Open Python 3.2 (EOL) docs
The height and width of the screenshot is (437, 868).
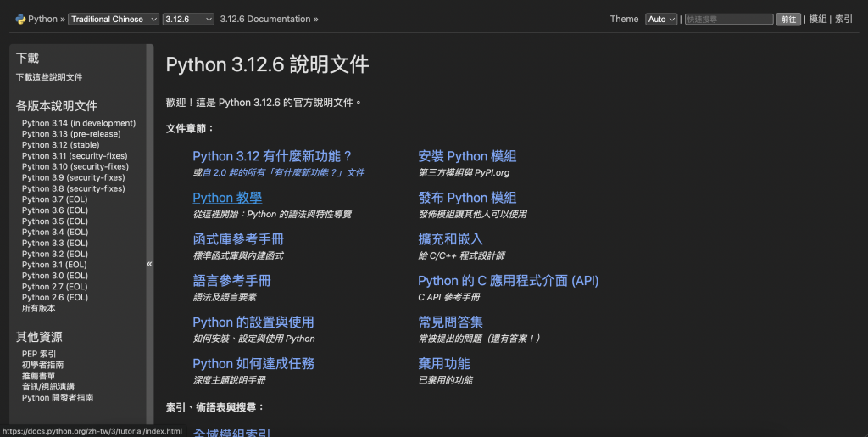pyautogui.click(x=55, y=254)
